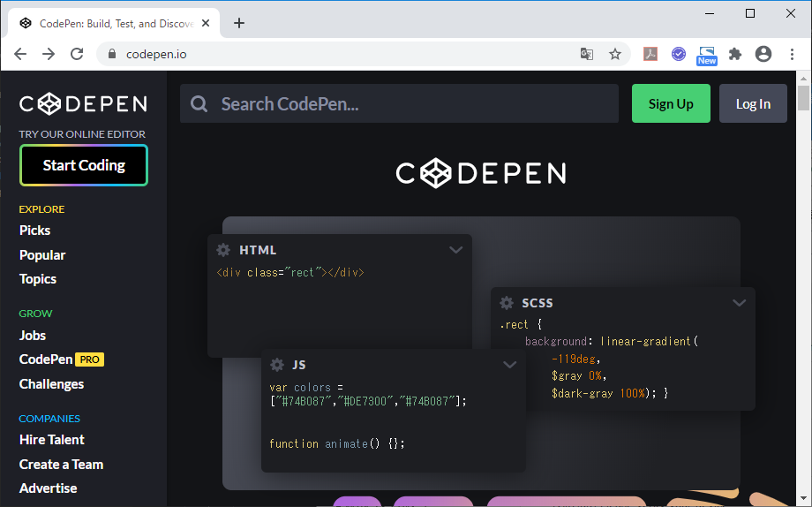Open the HTML panel settings gear

[223, 250]
